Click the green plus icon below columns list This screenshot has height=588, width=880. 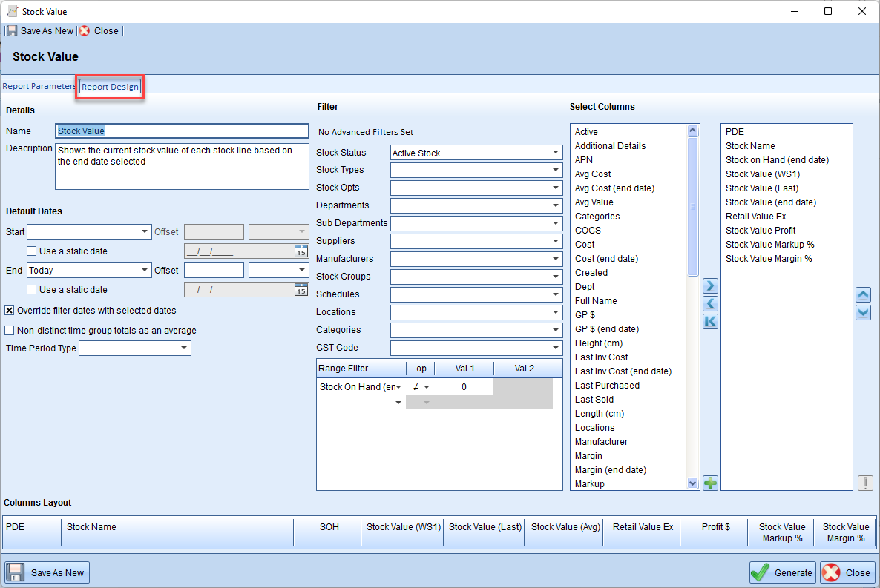(x=710, y=483)
